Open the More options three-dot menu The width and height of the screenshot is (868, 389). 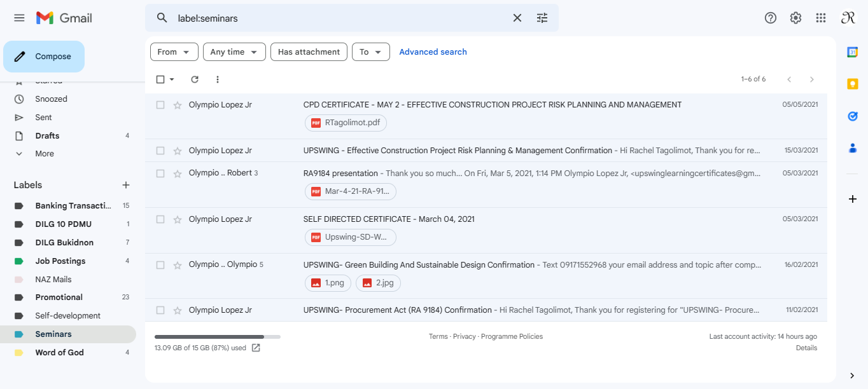pos(218,79)
